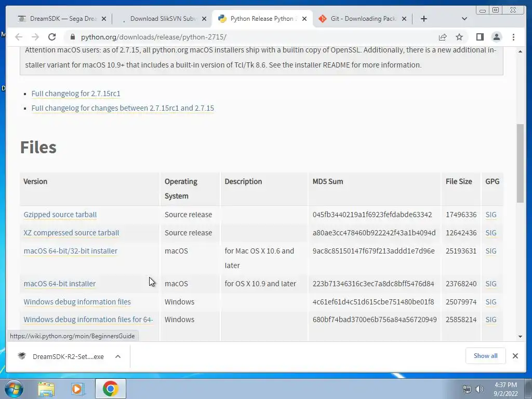Open SIG for Gzipped source tarball
Screen dimensions: 532x399
[x=490, y=215]
